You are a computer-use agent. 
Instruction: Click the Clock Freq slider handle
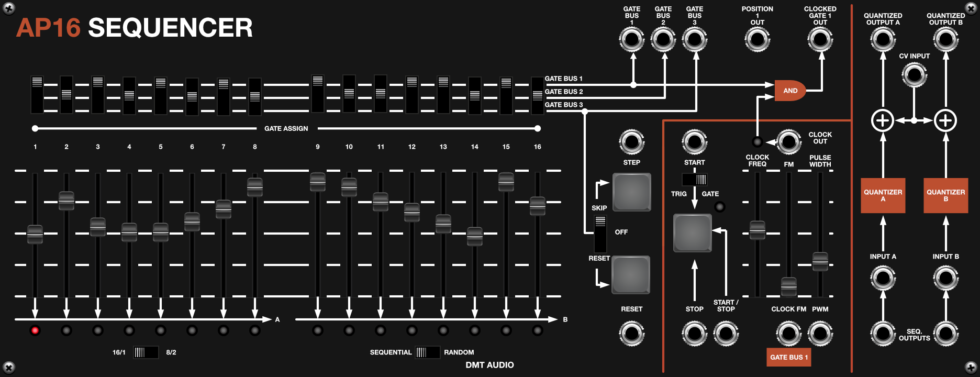(x=758, y=230)
